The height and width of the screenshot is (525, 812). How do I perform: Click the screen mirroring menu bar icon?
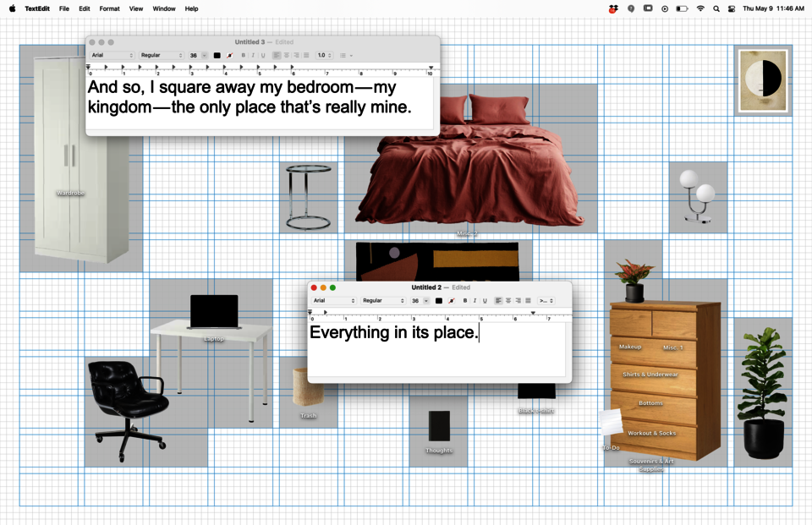click(648, 8)
